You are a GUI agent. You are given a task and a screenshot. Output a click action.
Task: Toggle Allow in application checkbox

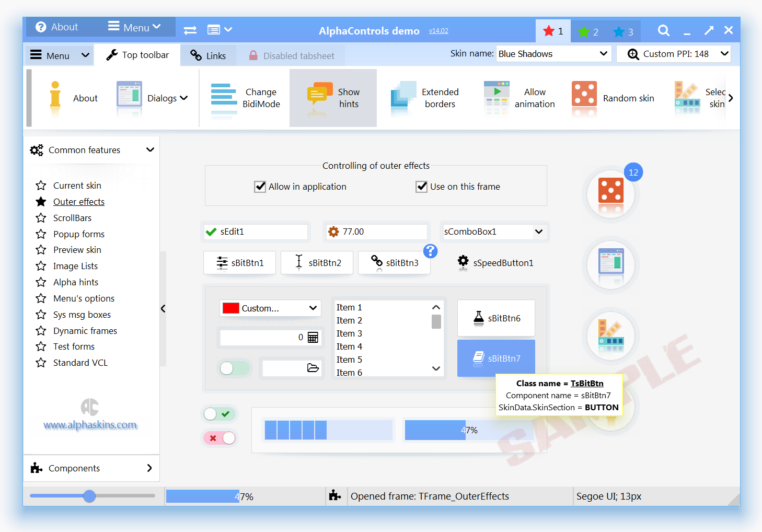click(260, 187)
